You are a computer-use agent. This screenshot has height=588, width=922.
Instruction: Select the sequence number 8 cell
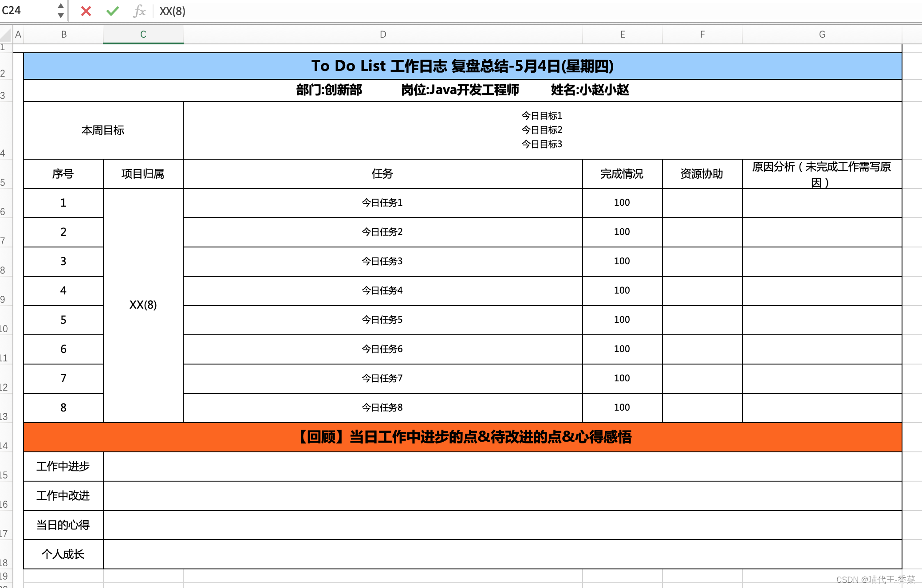point(63,408)
